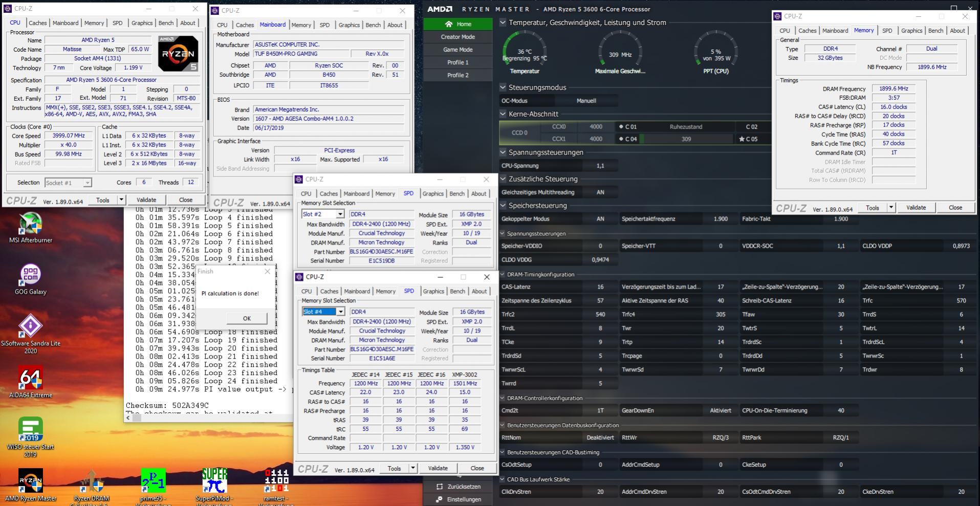Viewport: 980px width, 506px height.
Task: Click the Ryzen 5 logo in CPU-Z CPU window
Action: point(178,54)
